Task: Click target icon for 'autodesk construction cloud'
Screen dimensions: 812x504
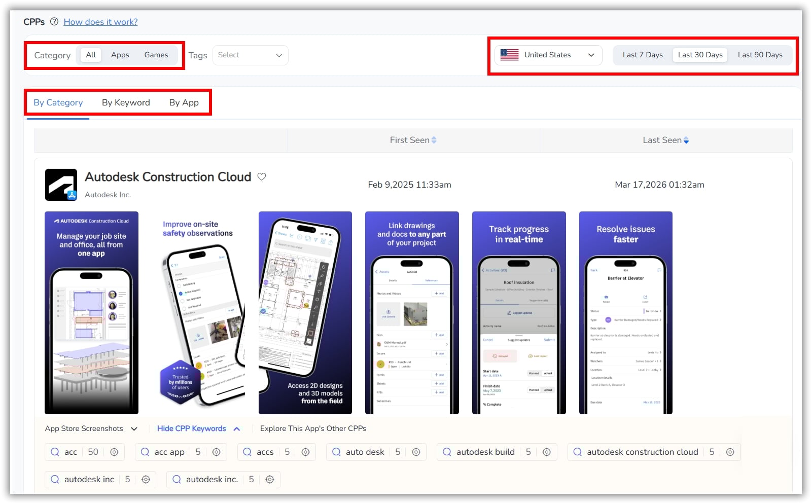Action: [730, 452]
